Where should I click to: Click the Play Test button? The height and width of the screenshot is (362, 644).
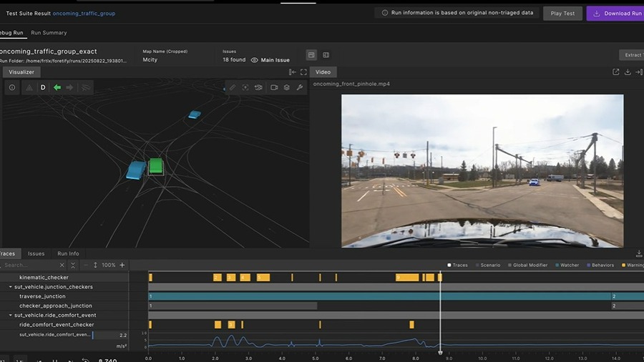point(562,14)
